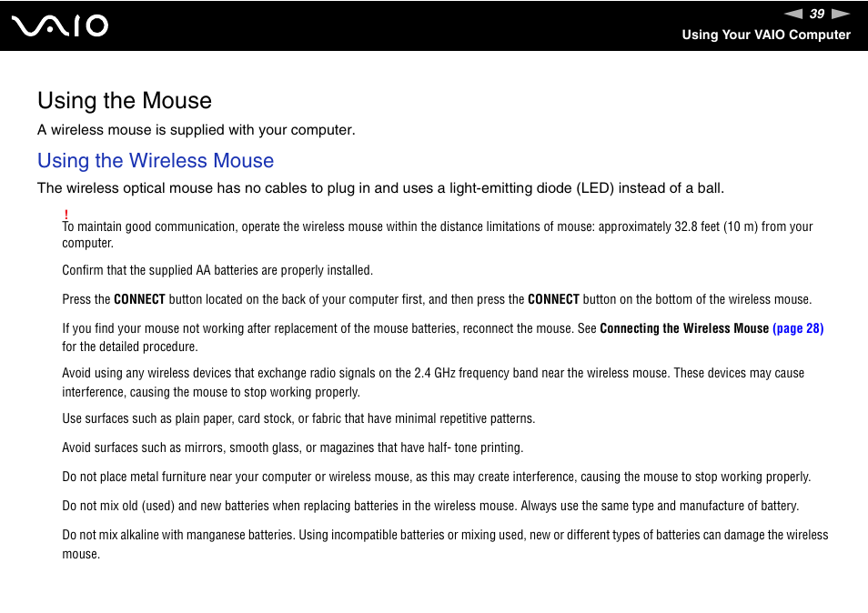Click 'To maintain good communication' sentence
The width and height of the screenshot is (868, 613).
[x=438, y=235]
